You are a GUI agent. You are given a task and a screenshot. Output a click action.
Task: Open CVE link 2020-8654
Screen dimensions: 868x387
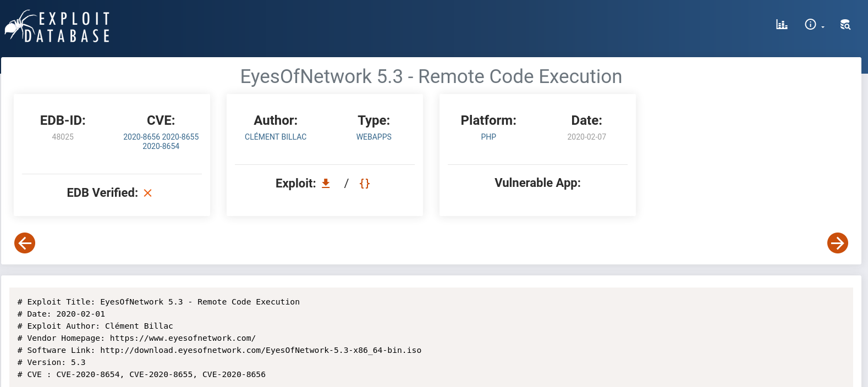point(161,146)
